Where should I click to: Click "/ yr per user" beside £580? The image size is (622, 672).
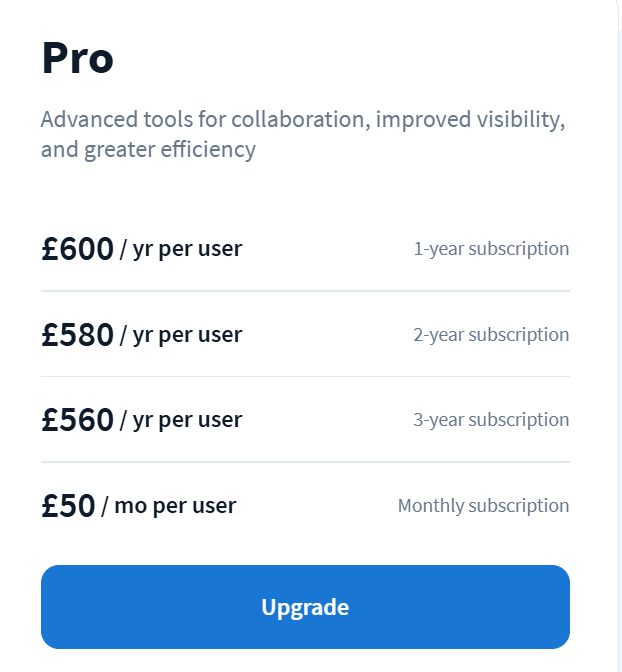point(181,335)
